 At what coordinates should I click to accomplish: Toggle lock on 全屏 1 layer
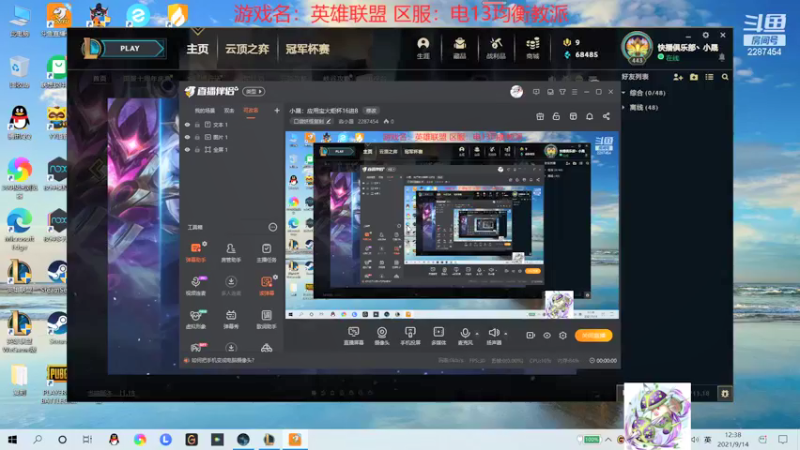click(197, 150)
